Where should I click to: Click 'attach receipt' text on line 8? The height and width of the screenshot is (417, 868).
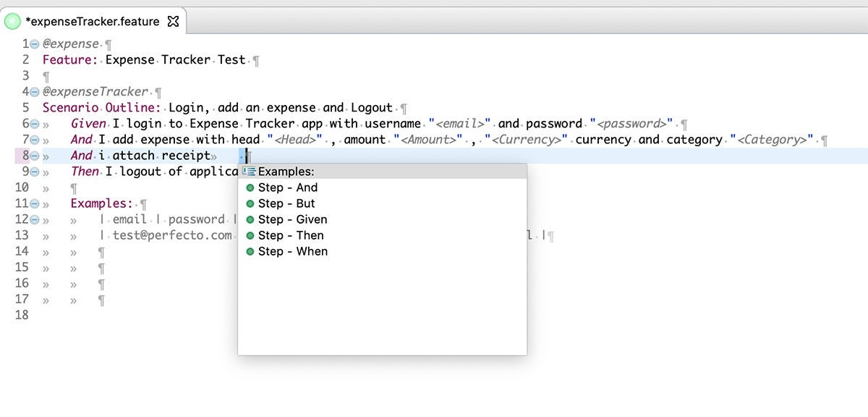tap(161, 156)
